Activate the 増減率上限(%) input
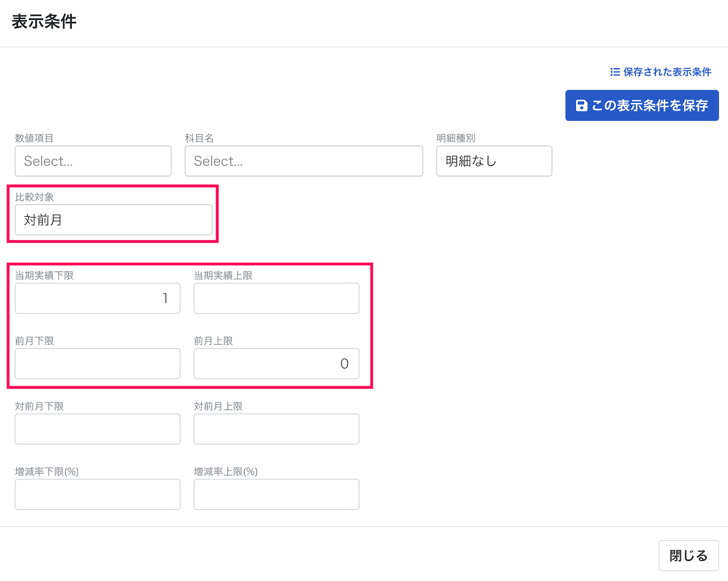The height and width of the screenshot is (581, 728). (277, 495)
